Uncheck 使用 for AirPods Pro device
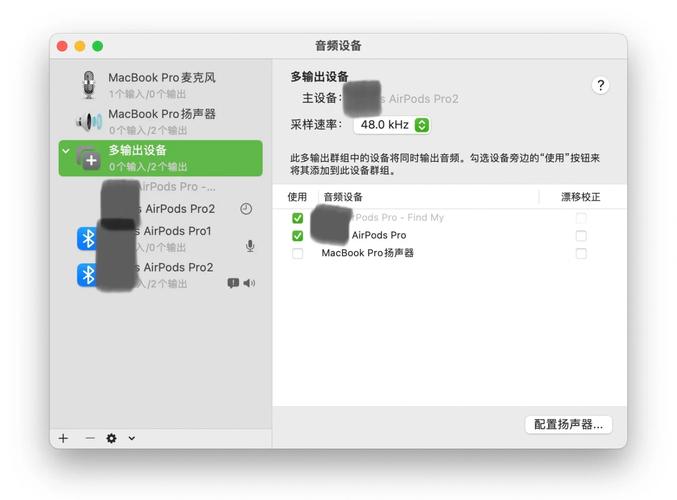Viewport: 677px width, 500px height. [x=297, y=236]
